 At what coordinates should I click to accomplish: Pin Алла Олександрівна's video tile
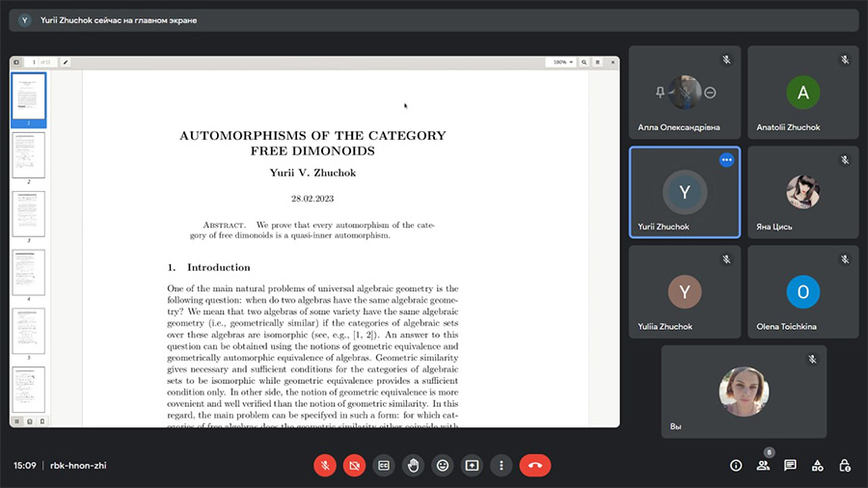tap(661, 93)
